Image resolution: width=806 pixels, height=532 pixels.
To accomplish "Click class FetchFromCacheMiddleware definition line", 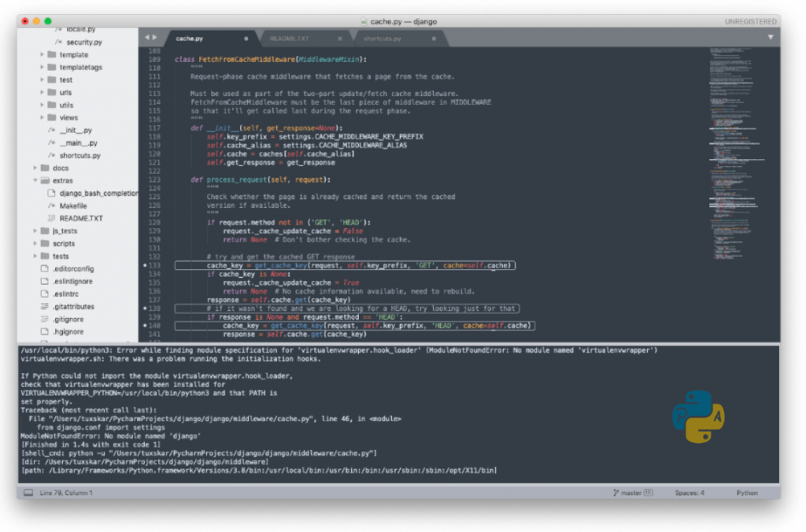I will 271,60.
